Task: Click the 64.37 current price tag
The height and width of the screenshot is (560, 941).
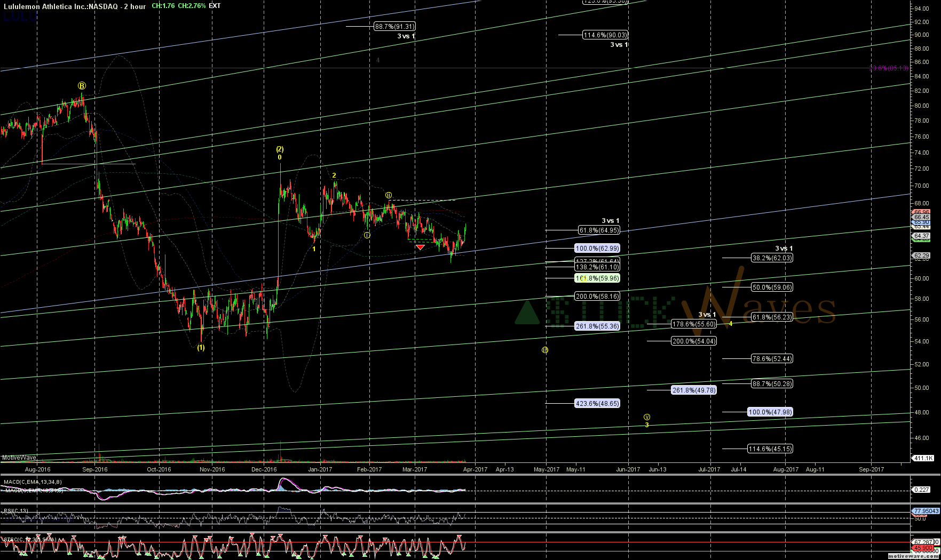Action: (922, 236)
